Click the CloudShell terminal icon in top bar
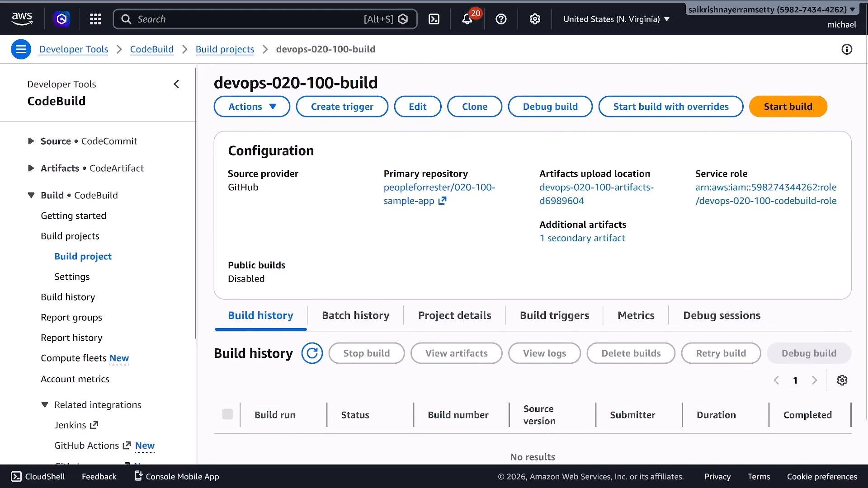This screenshot has width=868, height=488. tap(434, 19)
